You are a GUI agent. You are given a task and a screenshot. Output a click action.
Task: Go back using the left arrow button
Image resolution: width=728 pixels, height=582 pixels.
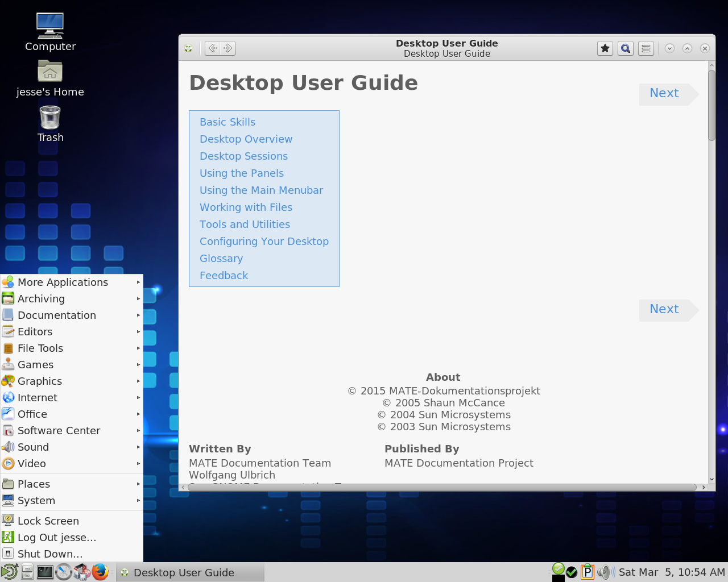pos(213,48)
